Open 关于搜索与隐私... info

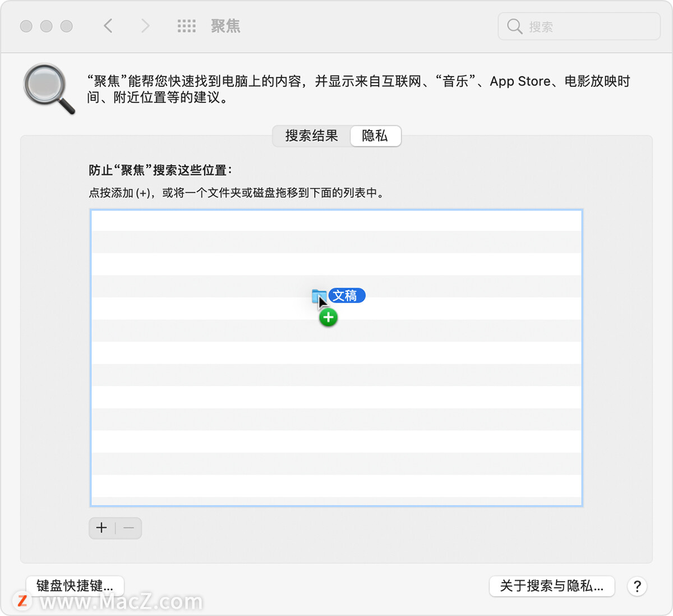552,586
